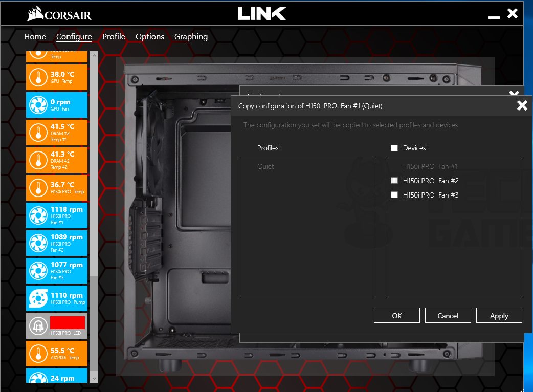The image size is (533, 392).
Task: Click the sensor list scroll-up arrow
Action: coord(94,55)
